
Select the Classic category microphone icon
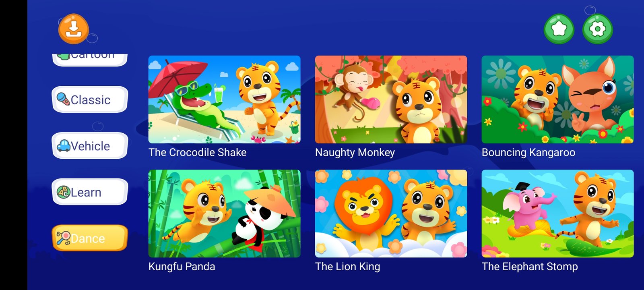tap(63, 99)
